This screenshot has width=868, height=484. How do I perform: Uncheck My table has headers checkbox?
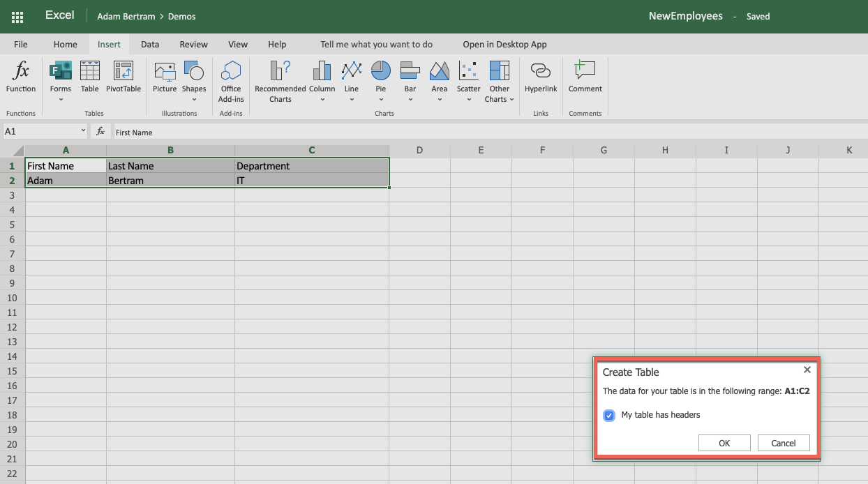click(x=609, y=416)
